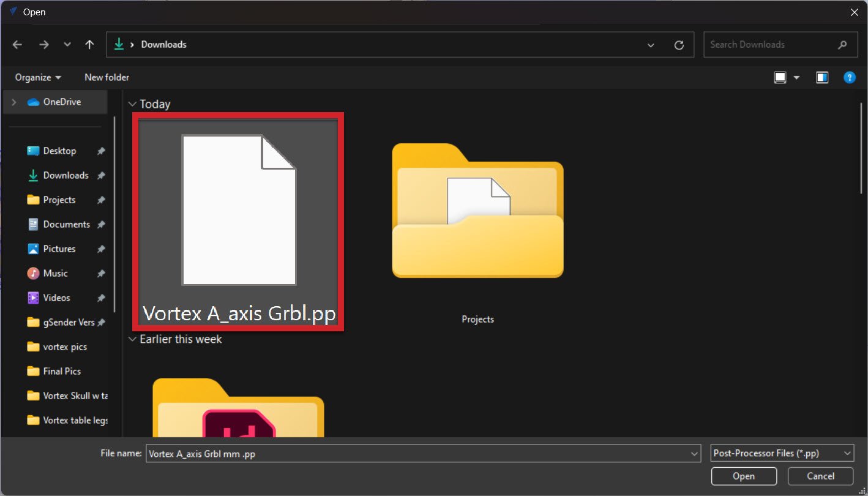Click New folder in toolbar
Screen dimensions: 868x496
point(107,77)
